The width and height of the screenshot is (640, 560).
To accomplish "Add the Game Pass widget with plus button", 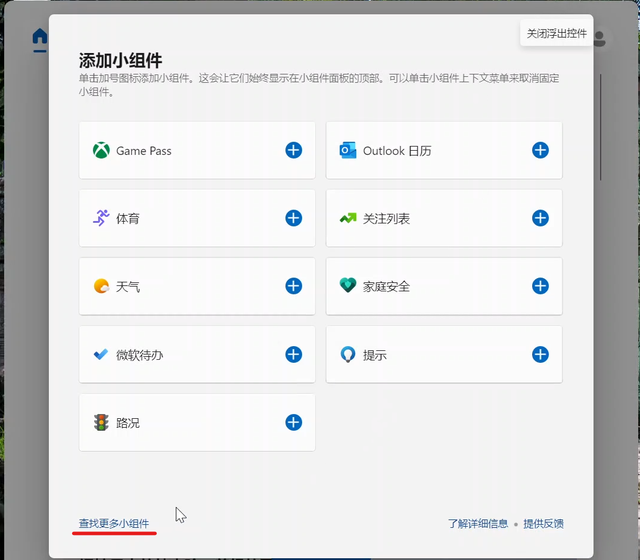I will click(x=293, y=150).
